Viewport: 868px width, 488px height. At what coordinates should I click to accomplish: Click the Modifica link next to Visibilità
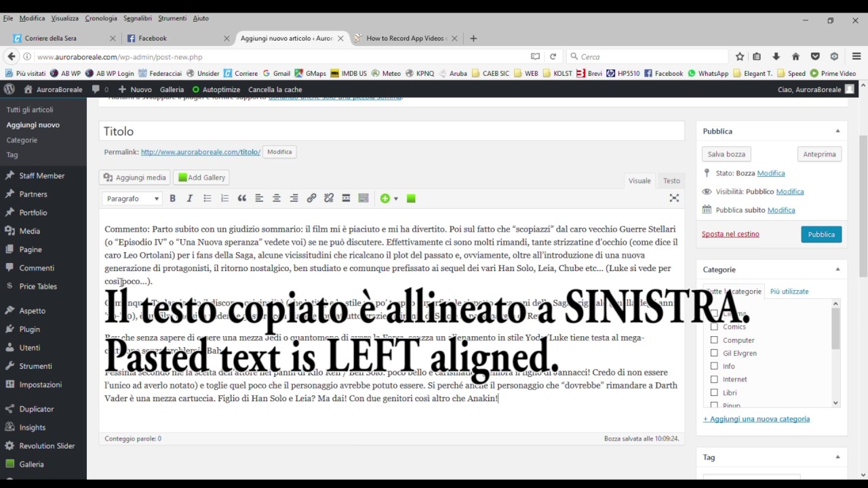coord(790,191)
